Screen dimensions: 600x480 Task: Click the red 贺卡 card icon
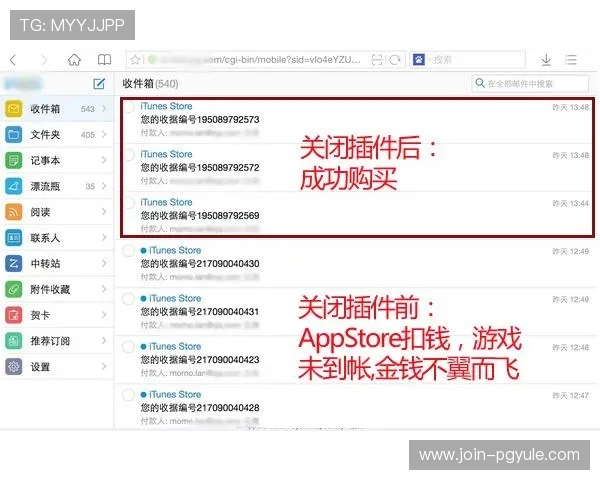click(x=14, y=315)
